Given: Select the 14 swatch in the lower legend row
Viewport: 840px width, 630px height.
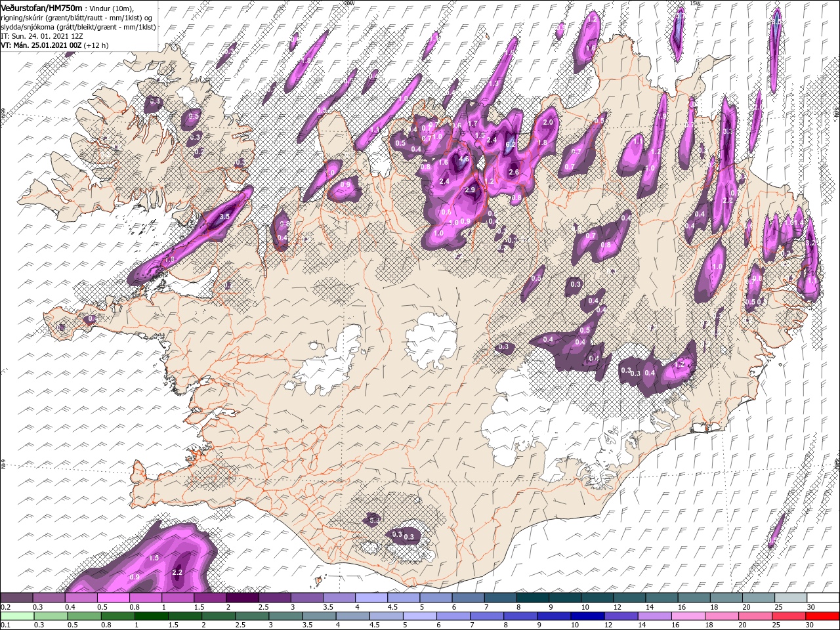Looking at the screenshot, I should point(654,616).
